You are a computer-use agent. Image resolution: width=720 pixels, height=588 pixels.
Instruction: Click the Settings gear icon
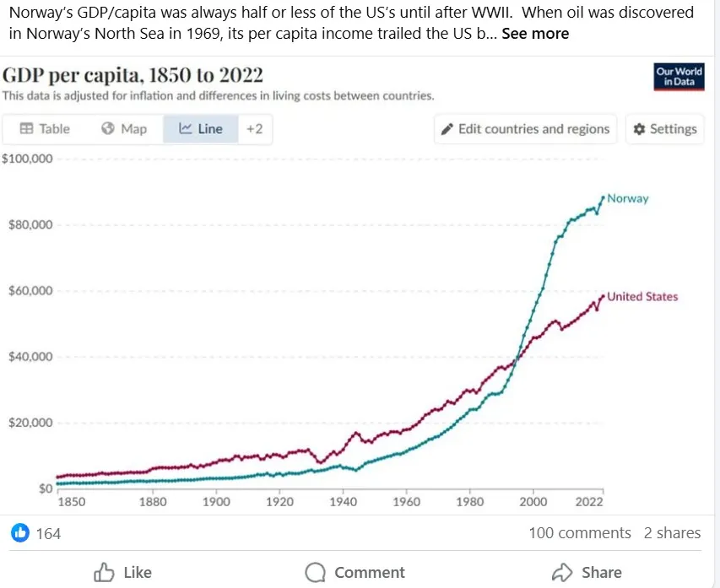click(x=639, y=129)
